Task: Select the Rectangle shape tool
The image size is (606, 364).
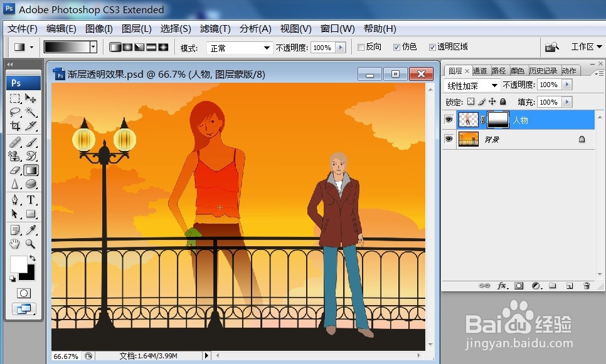Action: [x=31, y=214]
